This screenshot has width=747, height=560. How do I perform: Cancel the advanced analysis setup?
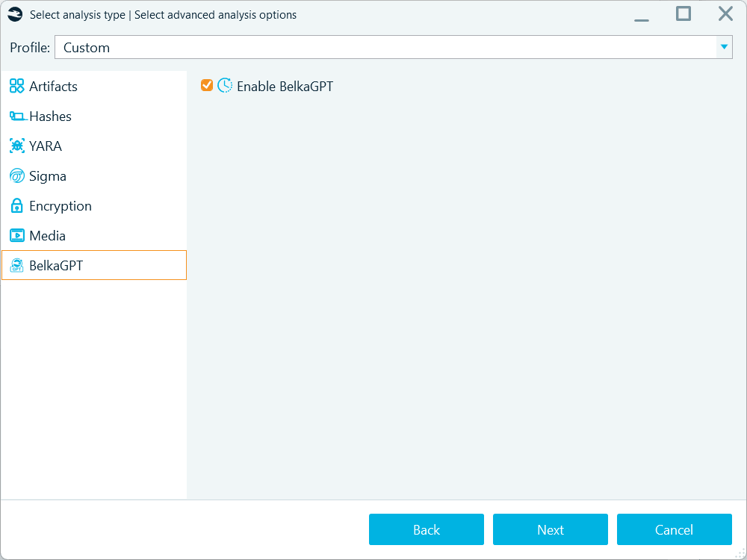674,529
